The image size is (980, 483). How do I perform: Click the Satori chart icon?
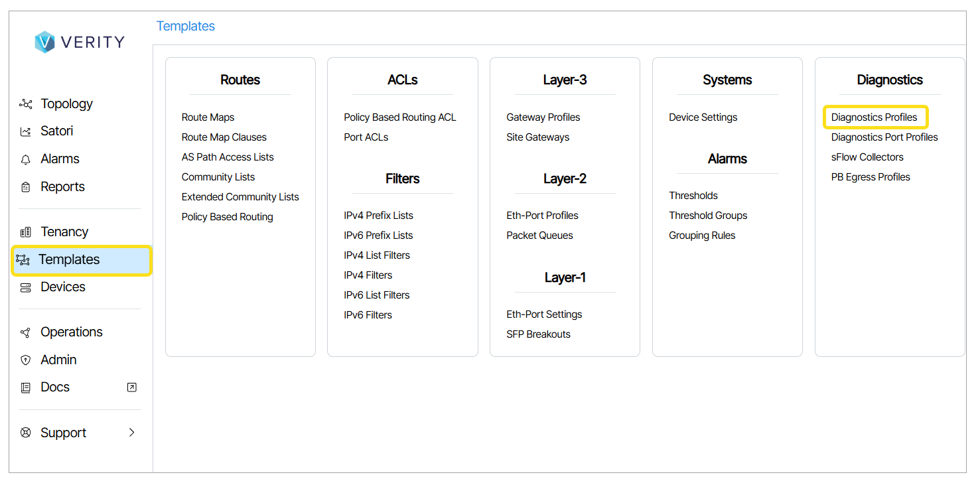point(26,131)
